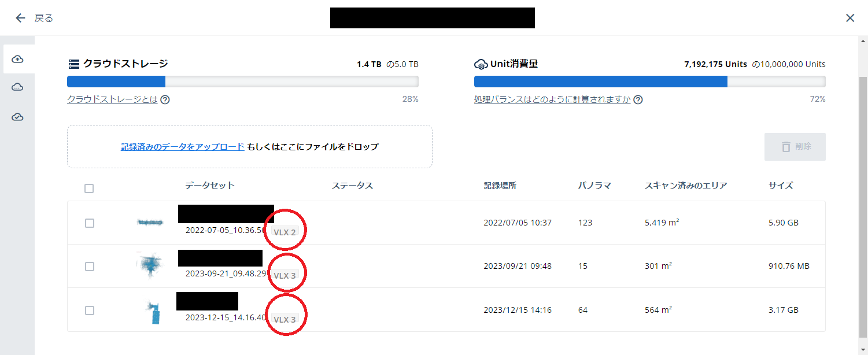Click the Unit consumption 72% progress bar
The width and height of the screenshot is (868, 355).
[x=650, y=82]
